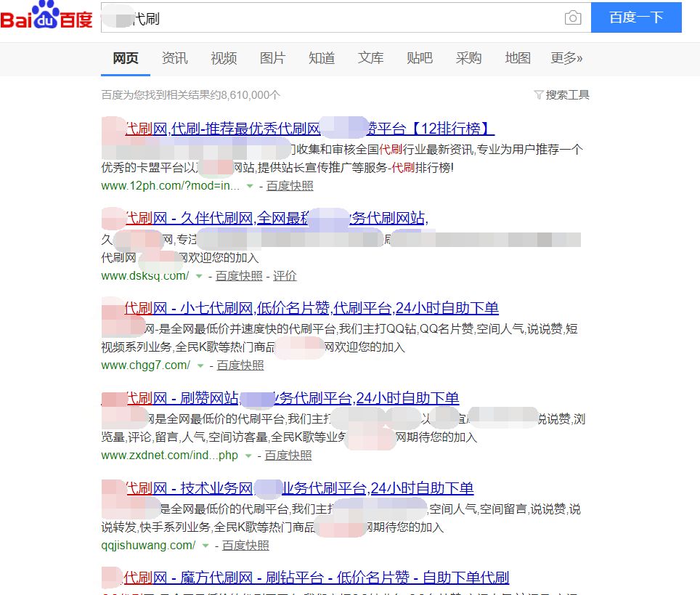The height and width of the screenshot is (595, 700).
Task: Click URL www.chgg7.com/
Action: 145,365
